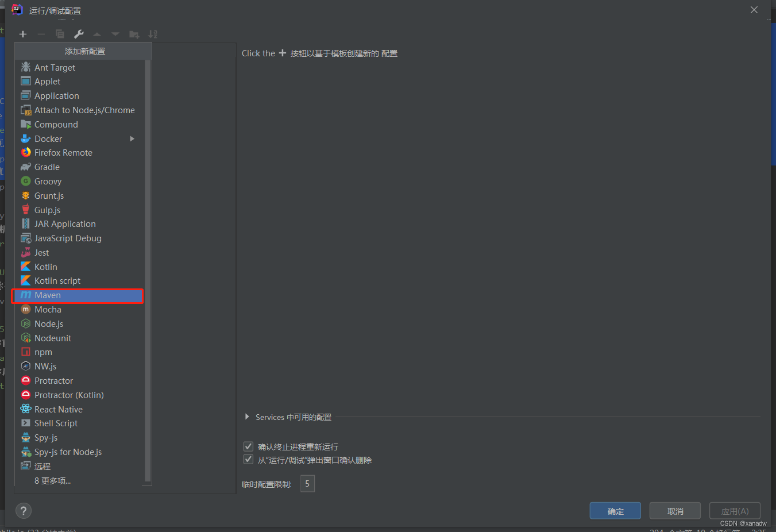Select the 远程 configuration entry

pos(80,466)
